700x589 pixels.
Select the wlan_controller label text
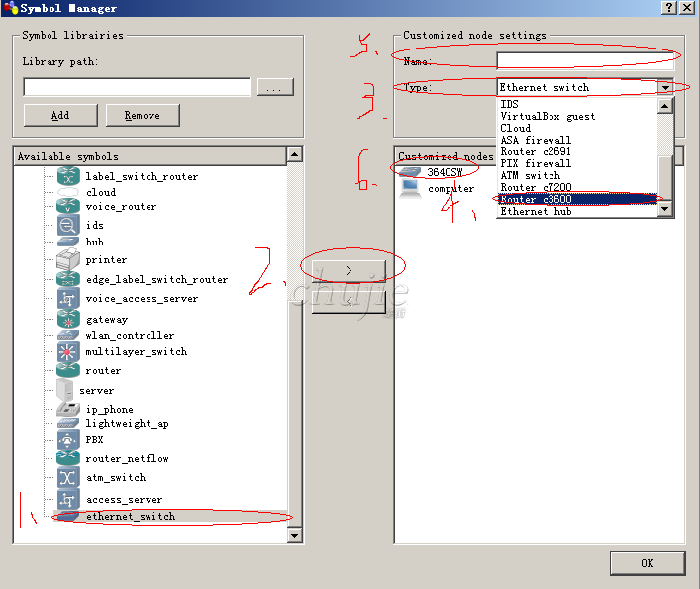pyautogui.click(x=130, y=336)
